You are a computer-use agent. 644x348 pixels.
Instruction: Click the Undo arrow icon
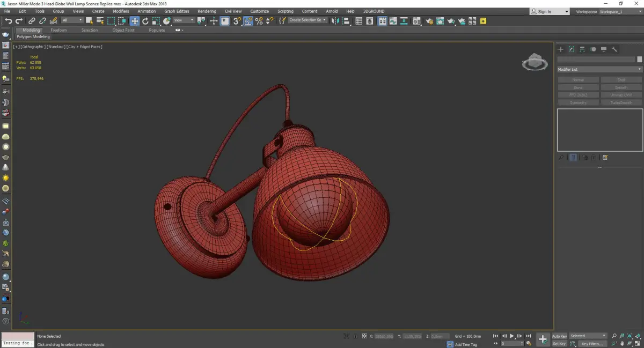tap(8, 21)
